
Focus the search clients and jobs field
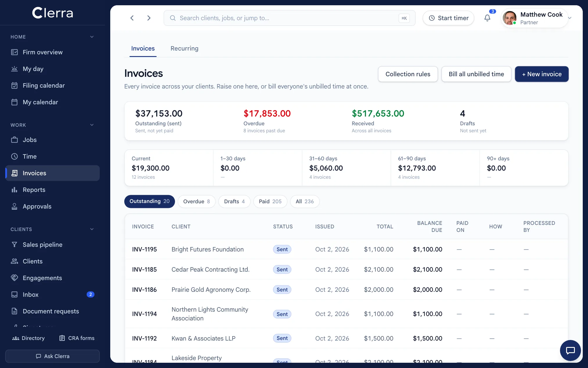[289, 18]
